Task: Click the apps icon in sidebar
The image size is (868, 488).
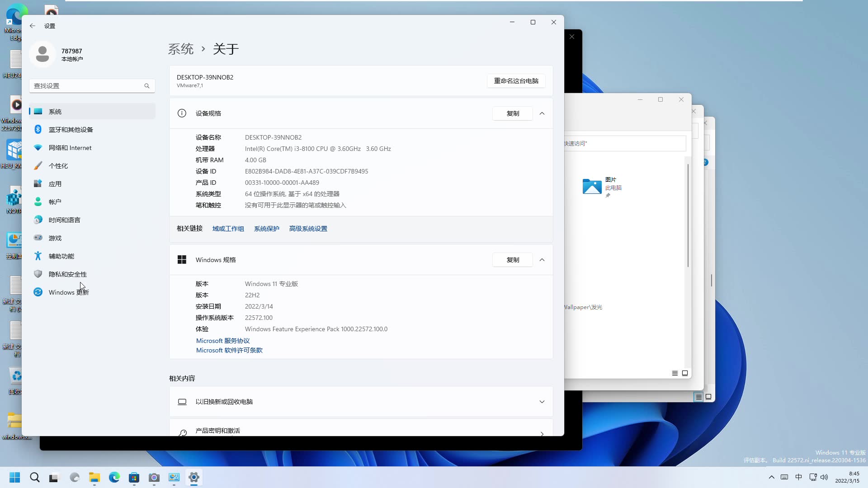Action: (x=38, y=184)
